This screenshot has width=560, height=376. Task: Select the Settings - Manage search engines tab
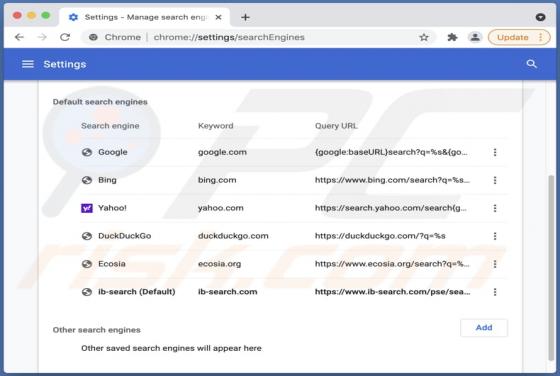point(145,17)
